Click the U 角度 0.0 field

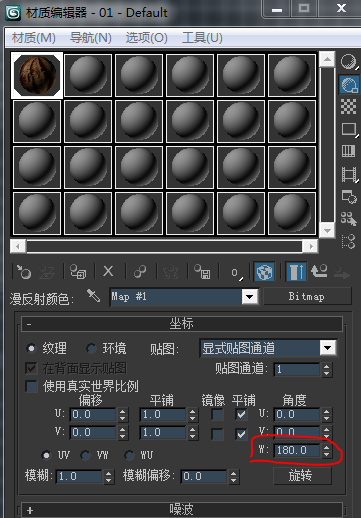(296, 415)
